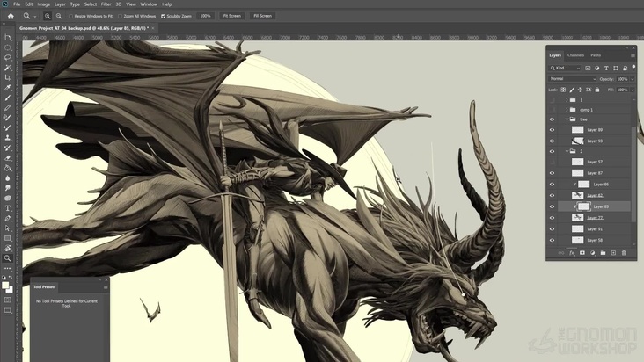644x362 pixels.
Task: Click the Home icon in options bar
Action: [11, 16]
